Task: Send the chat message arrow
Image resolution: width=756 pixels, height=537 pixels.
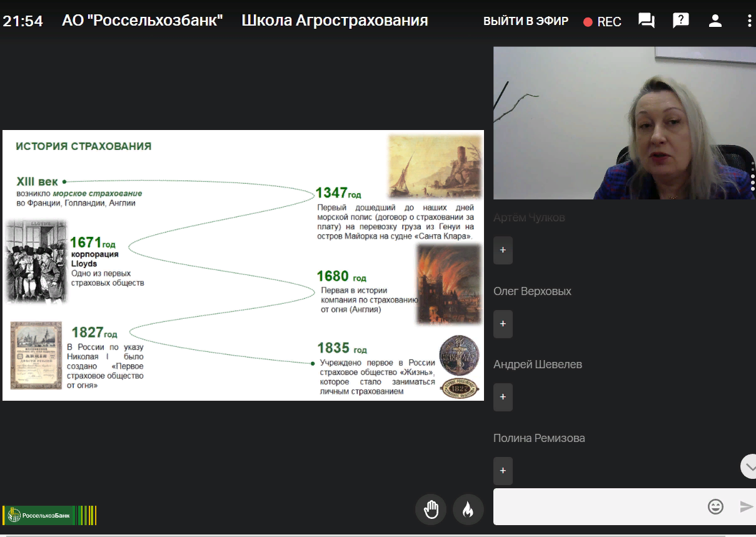Action: 746,506
